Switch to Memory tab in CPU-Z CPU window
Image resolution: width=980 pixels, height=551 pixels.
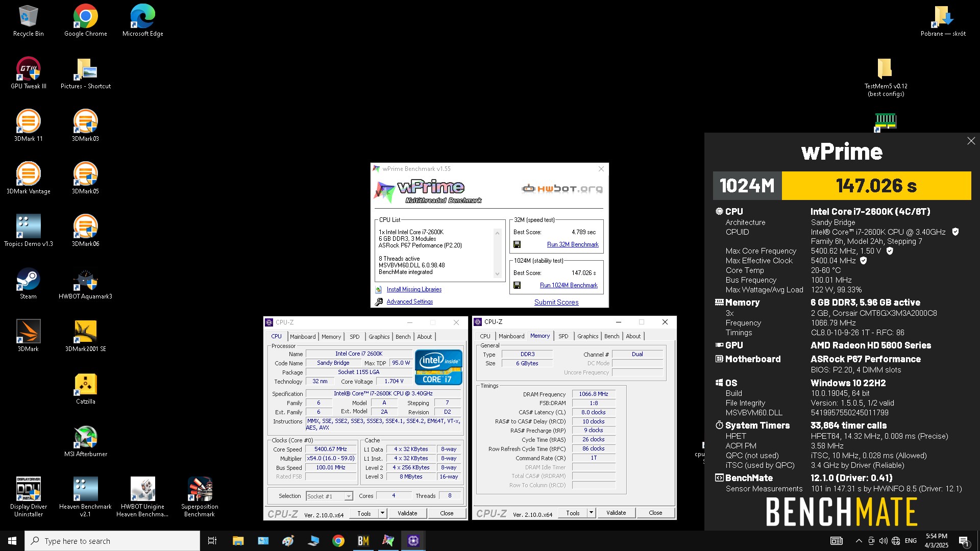tap(331, 337)
